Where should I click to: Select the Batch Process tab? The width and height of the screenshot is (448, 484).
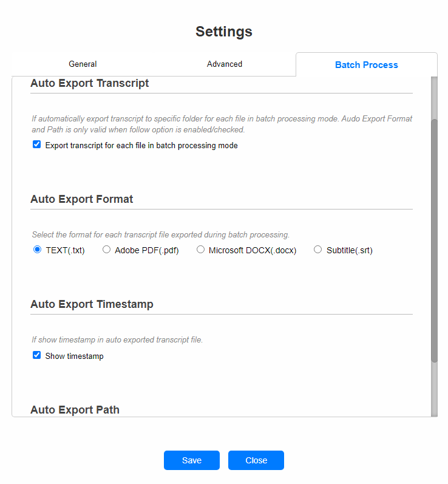click(366, 65)
